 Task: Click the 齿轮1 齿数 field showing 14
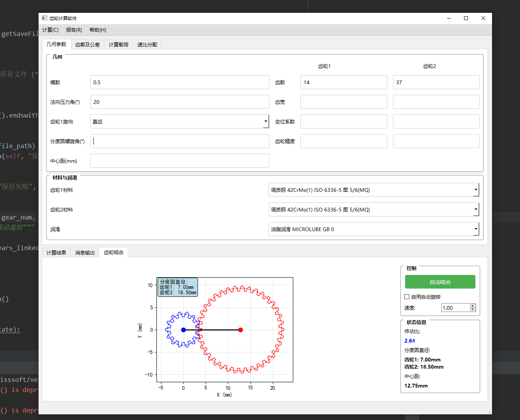click(344, 82)
